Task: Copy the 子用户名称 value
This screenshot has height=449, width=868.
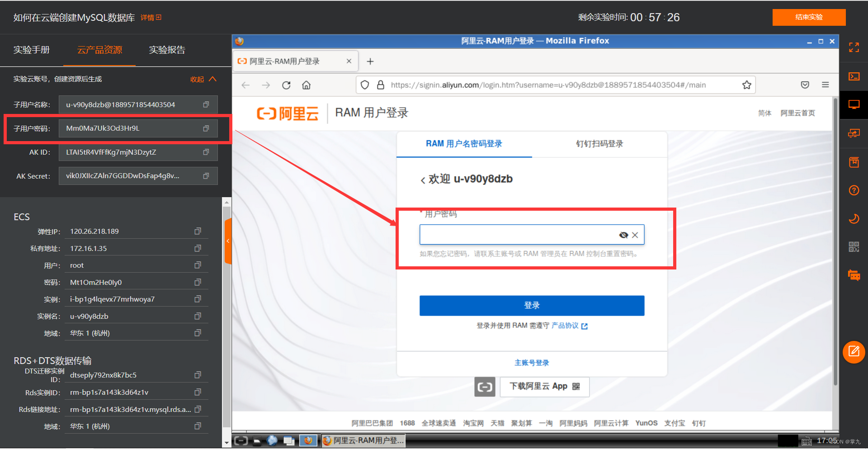Action: click(206, 104)
